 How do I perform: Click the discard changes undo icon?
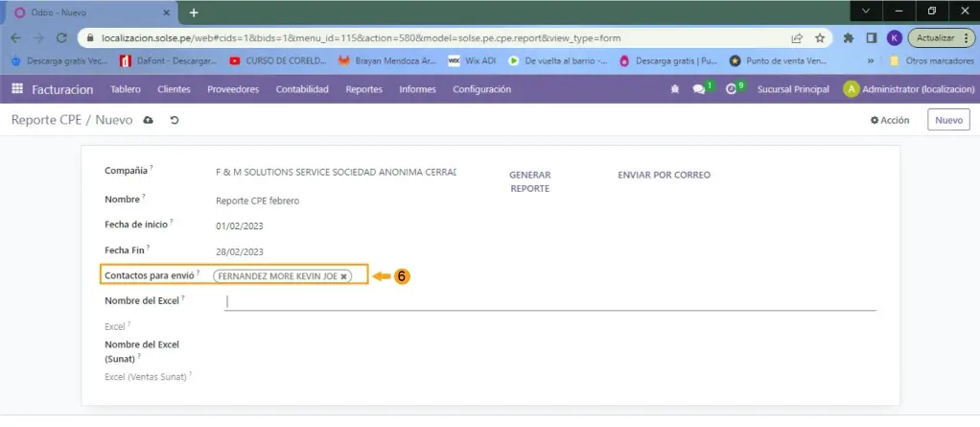pyautogui.click(x=174, y=121)
